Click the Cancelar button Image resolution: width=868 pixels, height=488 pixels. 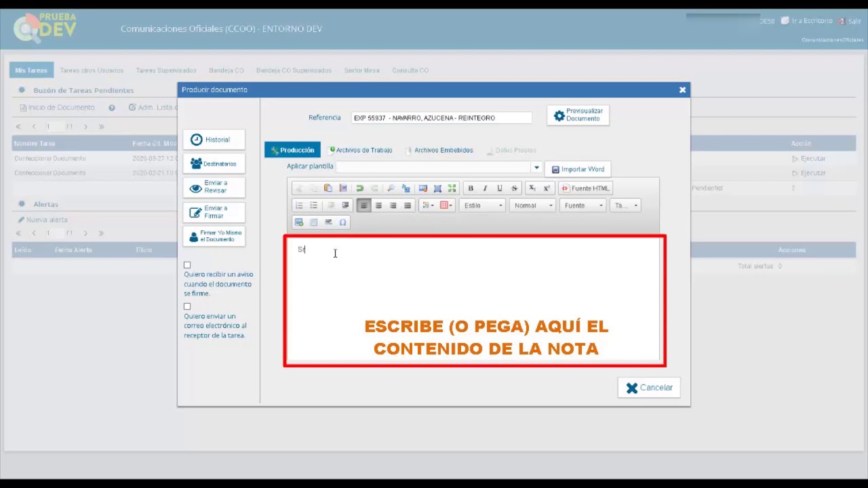coord(649,388)
